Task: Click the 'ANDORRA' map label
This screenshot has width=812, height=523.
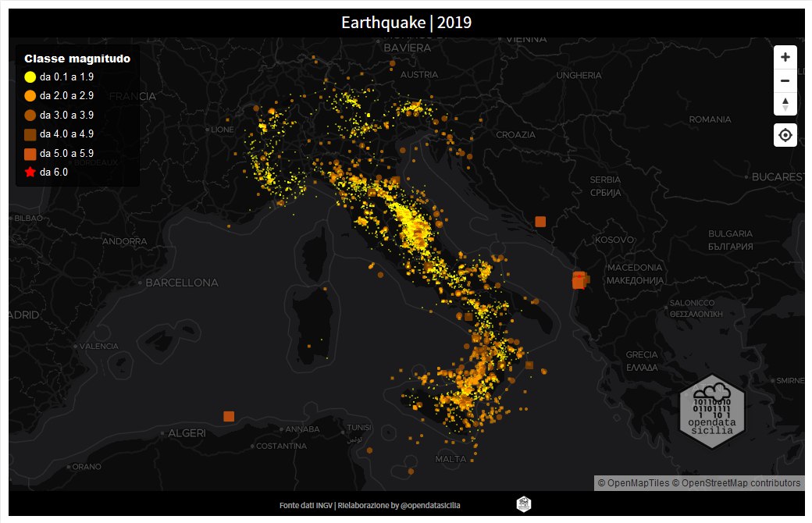Action: [x=124, y=241]
